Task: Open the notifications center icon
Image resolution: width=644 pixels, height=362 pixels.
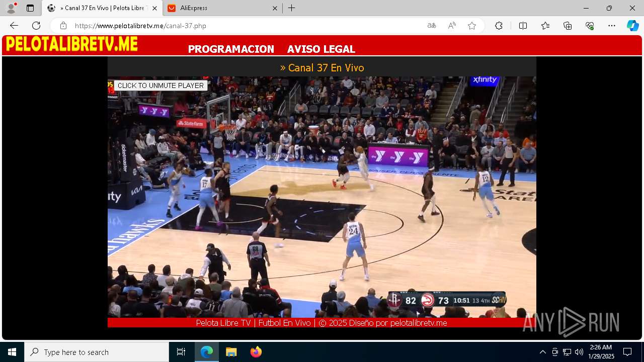Action: tap(627, 352)
